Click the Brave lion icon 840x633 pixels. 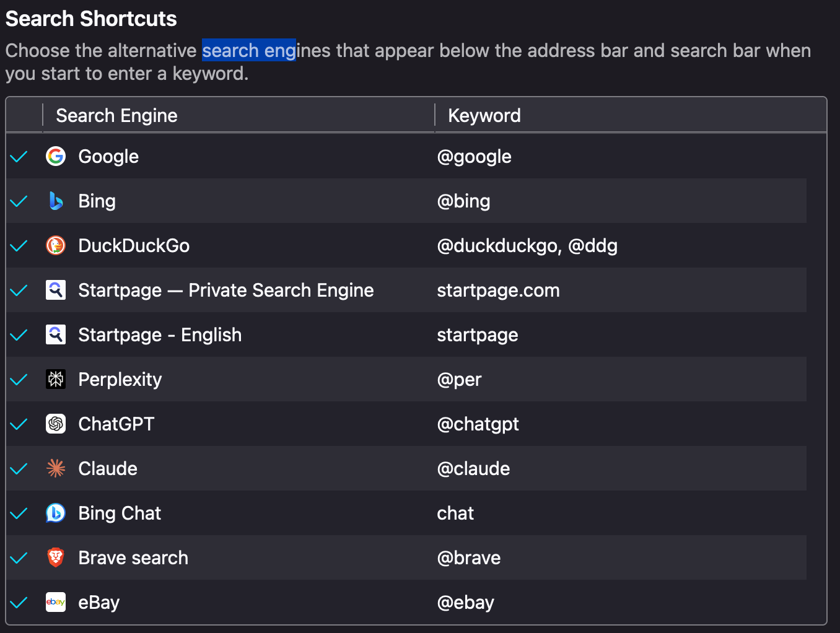coord(56,557)
